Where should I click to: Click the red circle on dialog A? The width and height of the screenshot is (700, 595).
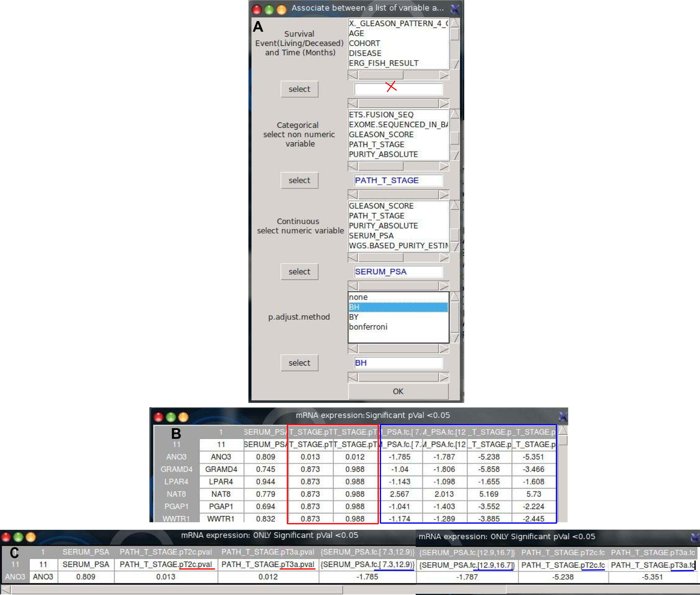tap(257, 9)
